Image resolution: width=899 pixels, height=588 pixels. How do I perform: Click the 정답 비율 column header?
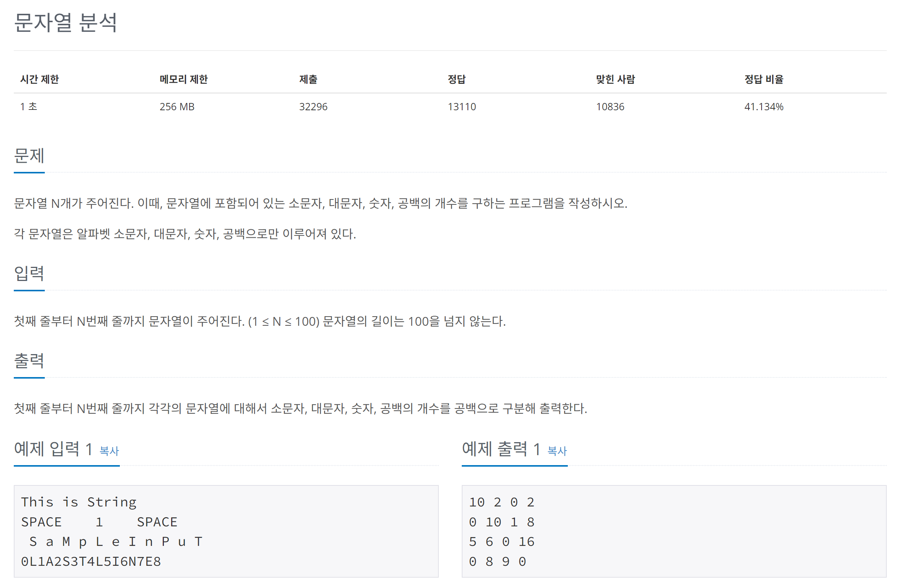point(763,79)
